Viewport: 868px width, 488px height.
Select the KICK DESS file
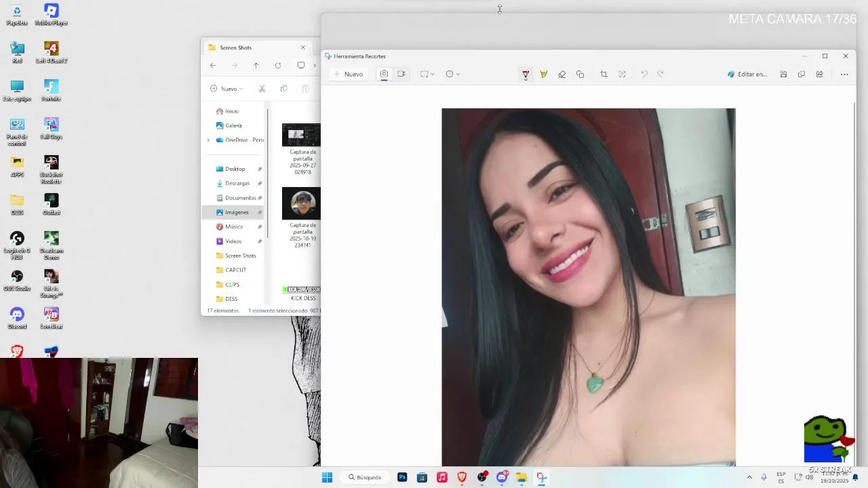(x=302, y=294)
